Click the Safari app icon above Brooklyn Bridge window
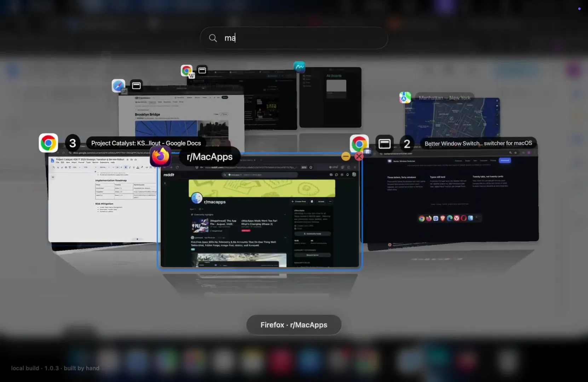 pos(119,86)
